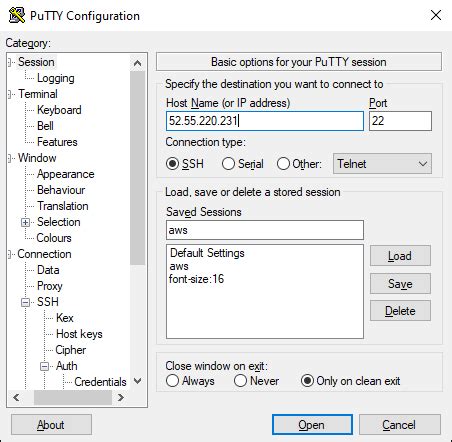Image resolution: width=452 pixels, height=442 pixels.
Task: Click the horizontal scroll left arrow
Action: coord(16,397)
